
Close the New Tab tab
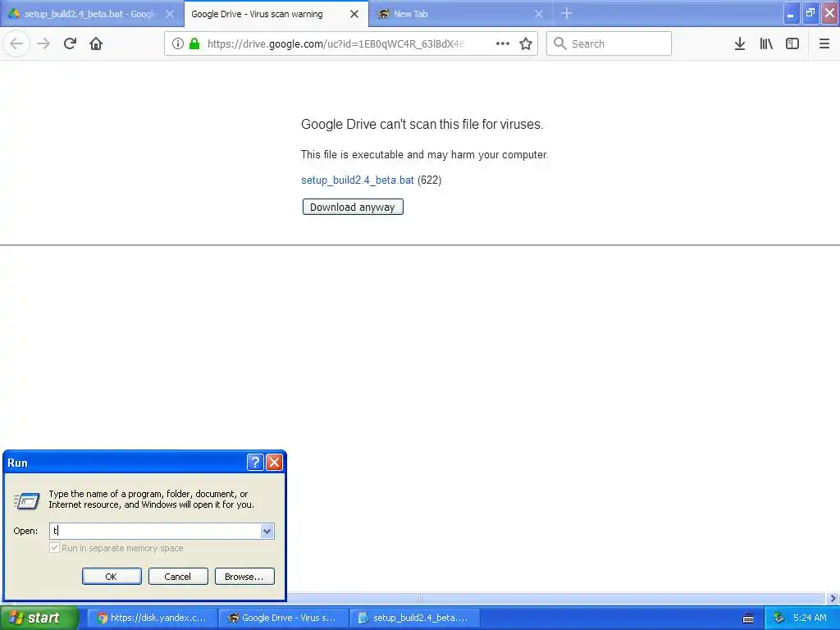pyautogui.click(x=539, y=14)
